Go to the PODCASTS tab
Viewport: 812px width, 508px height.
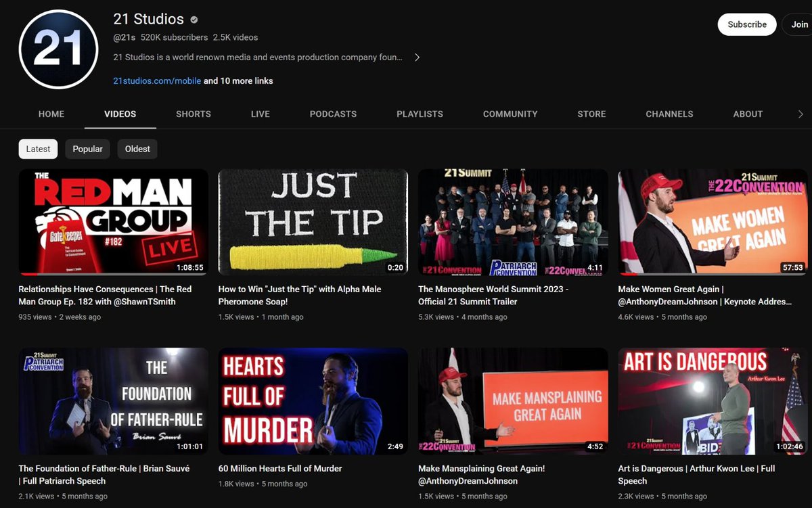[333, 114]
